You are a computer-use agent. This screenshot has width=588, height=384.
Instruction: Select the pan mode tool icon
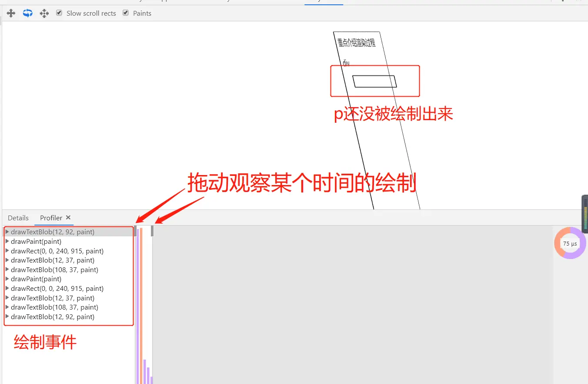[11, 13]
